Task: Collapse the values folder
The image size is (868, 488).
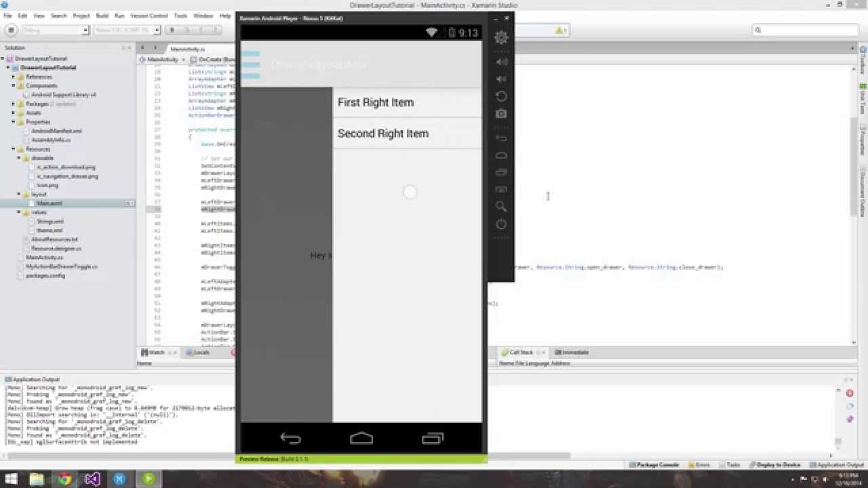Action: 18,212
